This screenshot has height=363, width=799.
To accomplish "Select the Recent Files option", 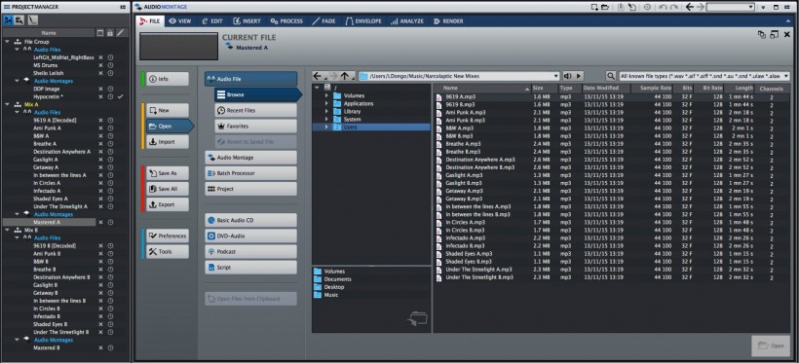I will (255, 111).
